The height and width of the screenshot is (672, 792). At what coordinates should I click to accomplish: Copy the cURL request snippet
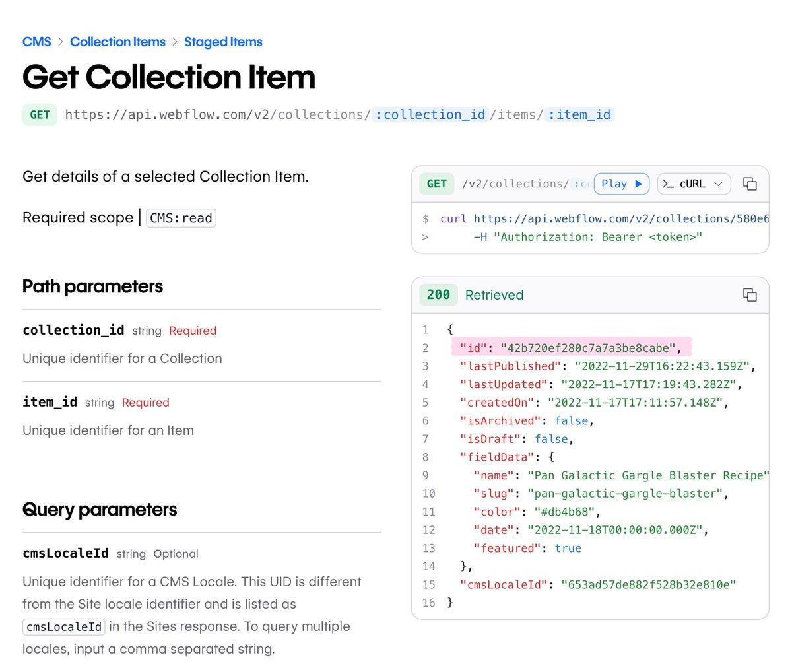pyautogui.click(x=750, y=184)
